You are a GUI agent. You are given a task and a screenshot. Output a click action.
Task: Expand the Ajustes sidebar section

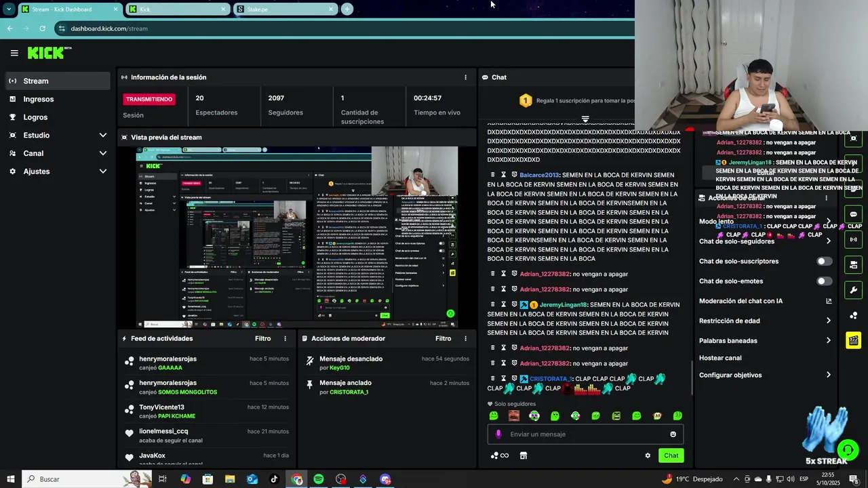(x=57, y=171)
